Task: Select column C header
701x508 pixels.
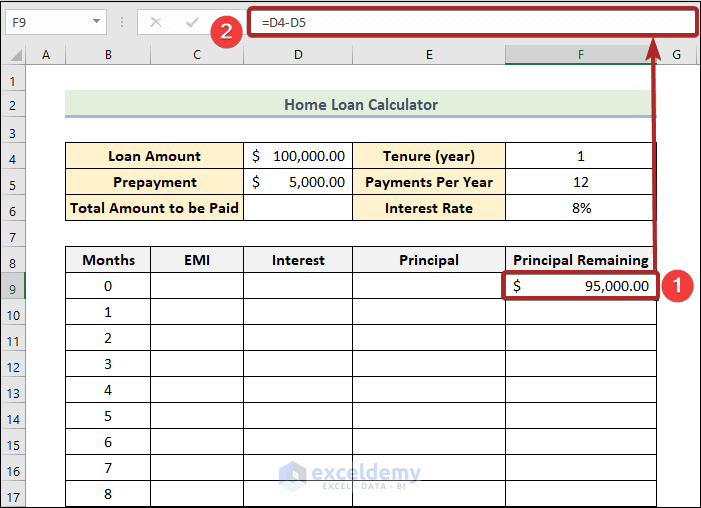Action: 197,55
